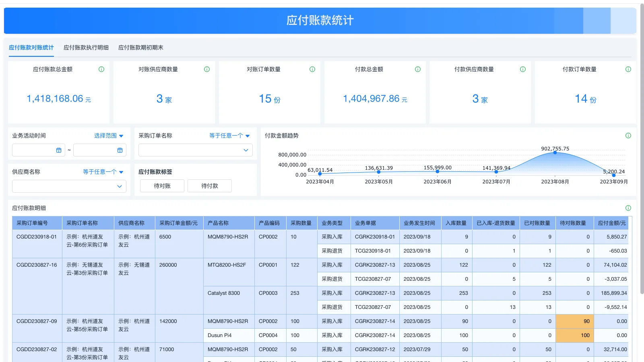This screenshot has width=644, height=362.
Task: Click info icon on 付款总金额 card
Action: 418,69
